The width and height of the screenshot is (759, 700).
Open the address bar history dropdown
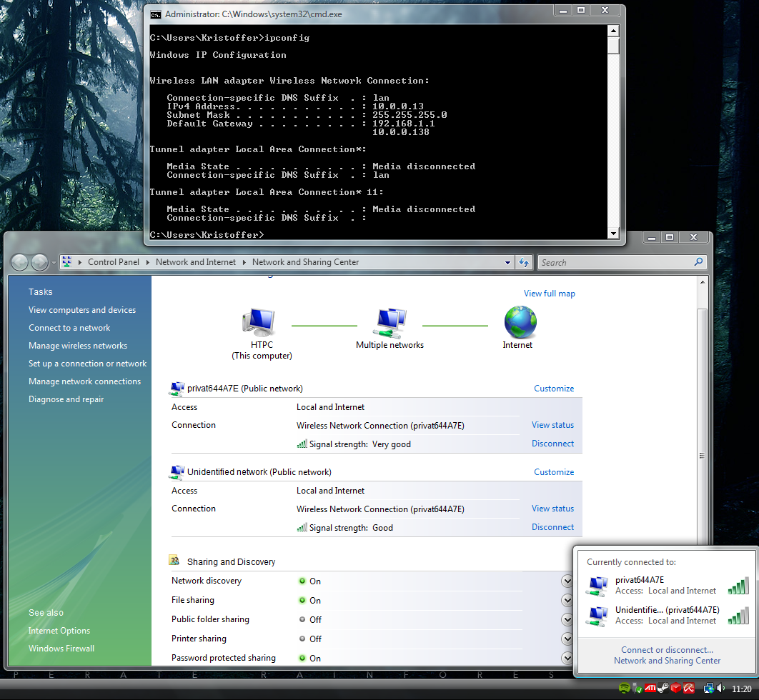pos(507,262)
